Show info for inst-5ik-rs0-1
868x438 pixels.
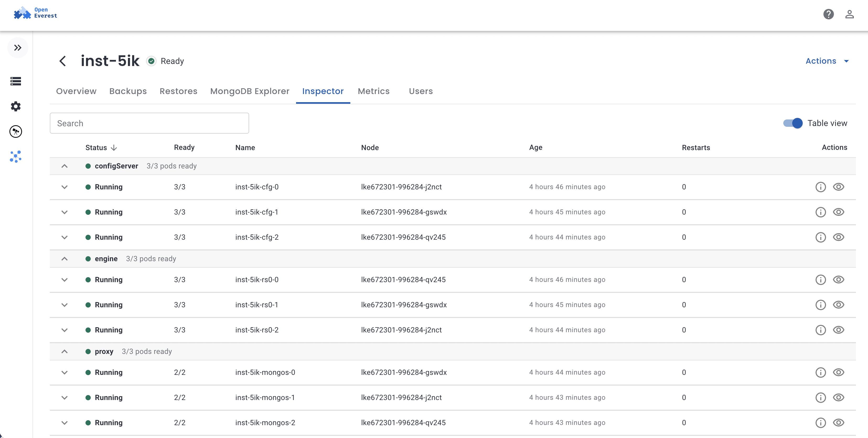(820, 305)
